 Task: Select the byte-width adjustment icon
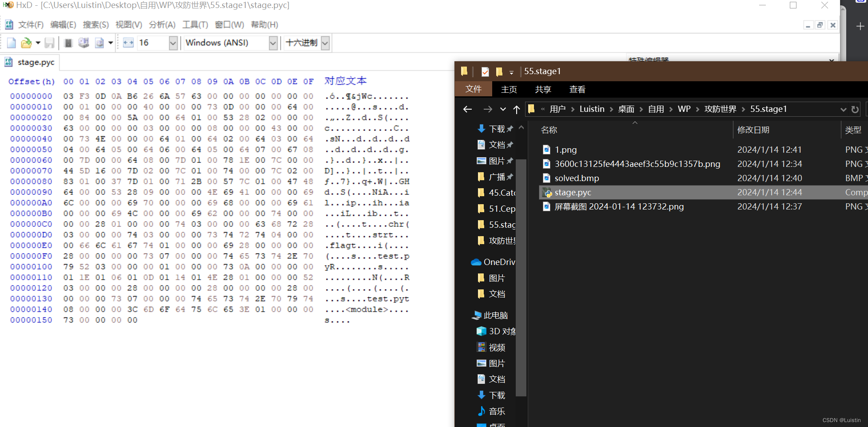click(x=128, y=43)
